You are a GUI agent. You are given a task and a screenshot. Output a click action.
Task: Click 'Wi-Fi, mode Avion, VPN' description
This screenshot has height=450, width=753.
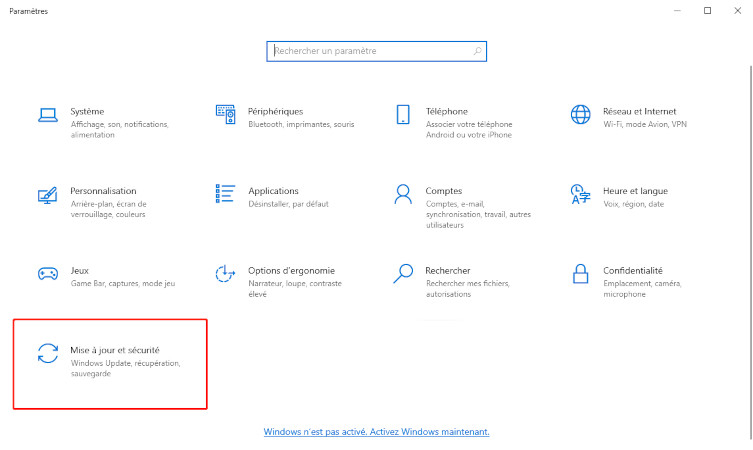645,124
